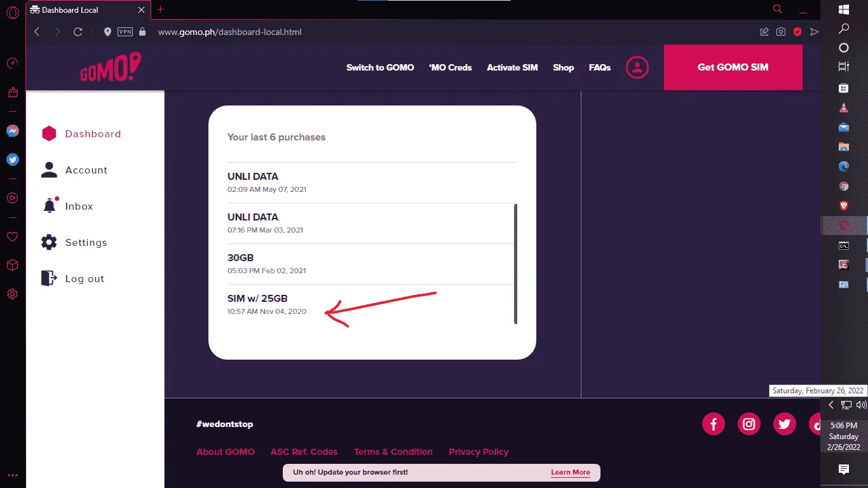868x488 pixels.
Task: Click the location pin icon in address bar
Action: click(x=107, y=32)
